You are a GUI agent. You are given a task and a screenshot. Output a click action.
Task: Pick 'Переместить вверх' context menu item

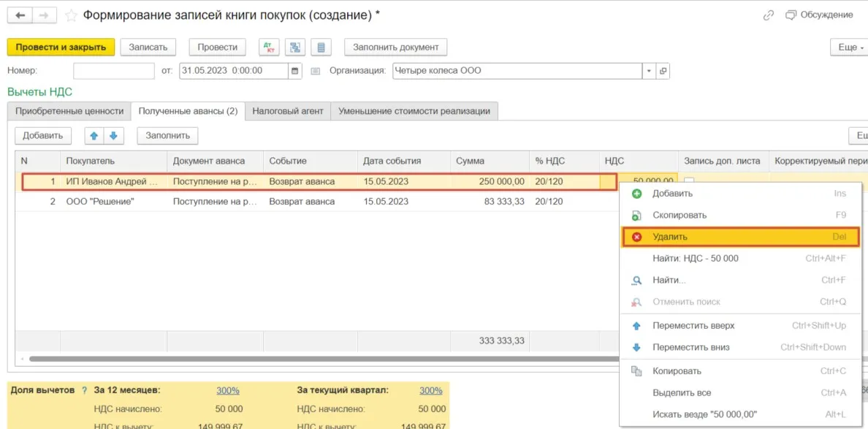tap(693, 326)
